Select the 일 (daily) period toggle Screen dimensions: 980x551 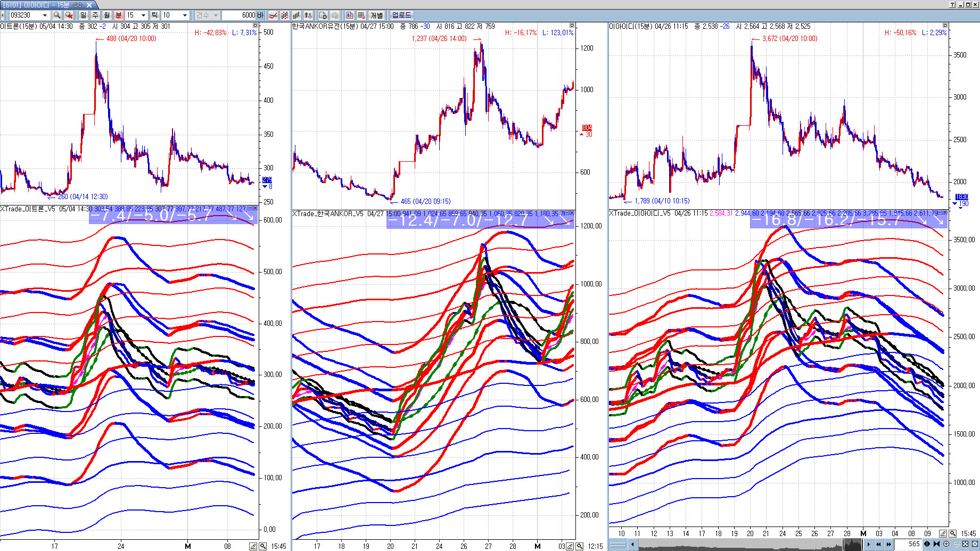tap(84, 15)
